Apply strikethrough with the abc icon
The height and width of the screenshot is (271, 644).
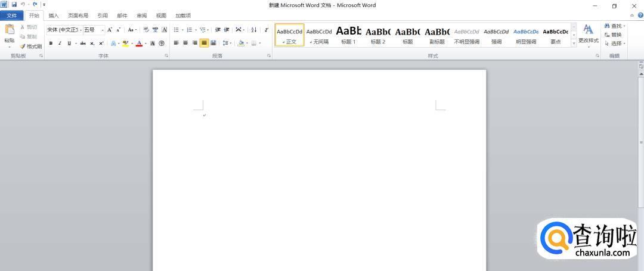(82, 43)
